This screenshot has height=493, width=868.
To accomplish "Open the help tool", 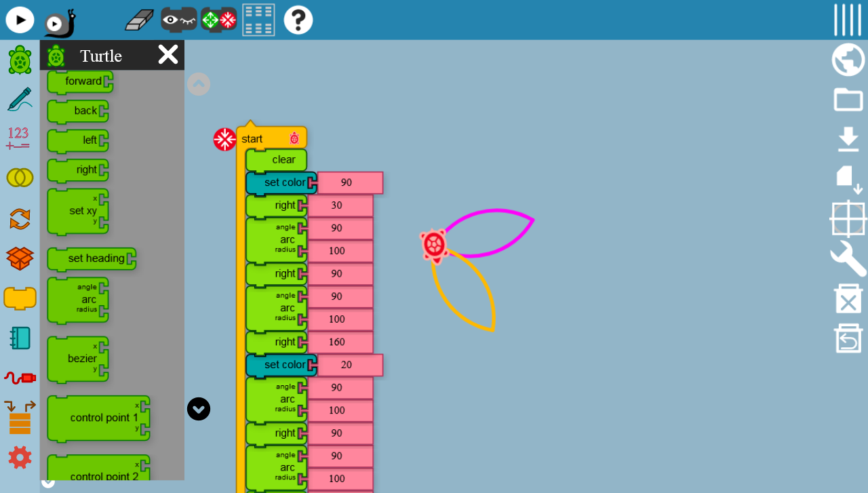I will click(297, 20).
